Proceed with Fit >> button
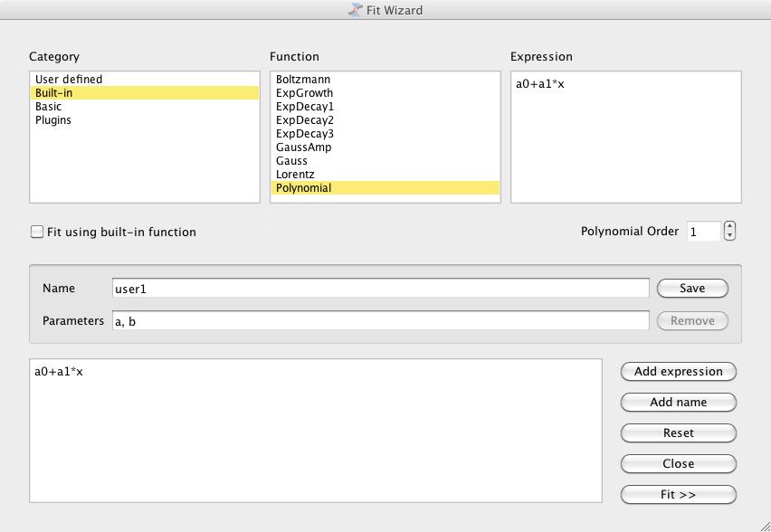The image size is (771, 532). 679,495
